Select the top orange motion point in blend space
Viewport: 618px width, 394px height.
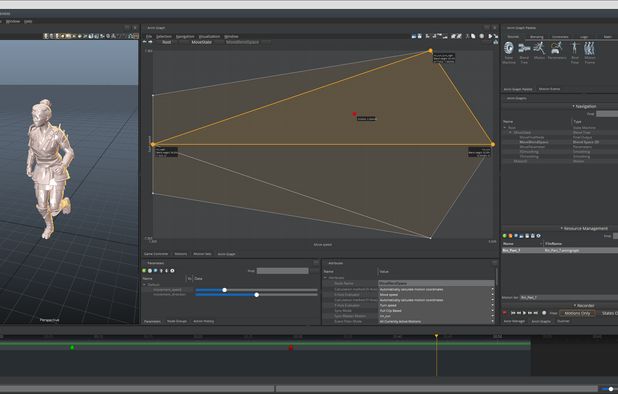pos(430,50)
